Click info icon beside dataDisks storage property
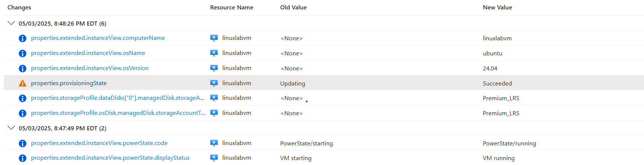Image resolution: width=644 pixels, height=165 pixels. (x=23, y=98)
